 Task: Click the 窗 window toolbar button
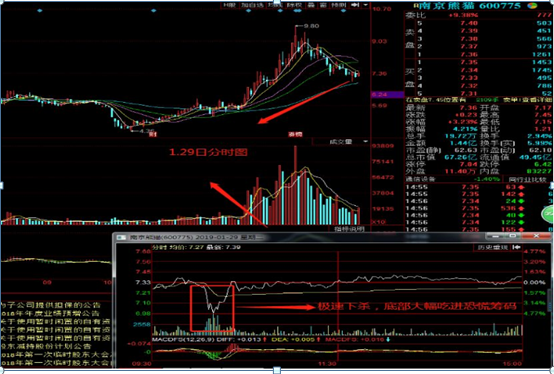[x=323, y=5]
